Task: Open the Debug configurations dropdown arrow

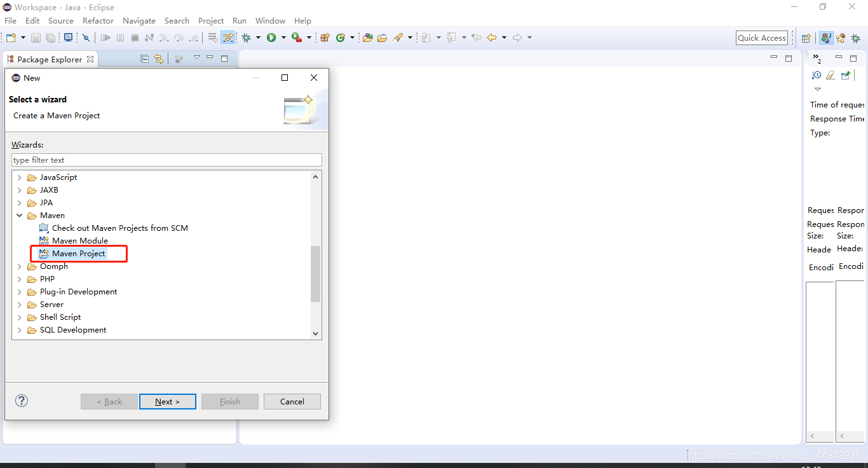Action: point(258,38)
